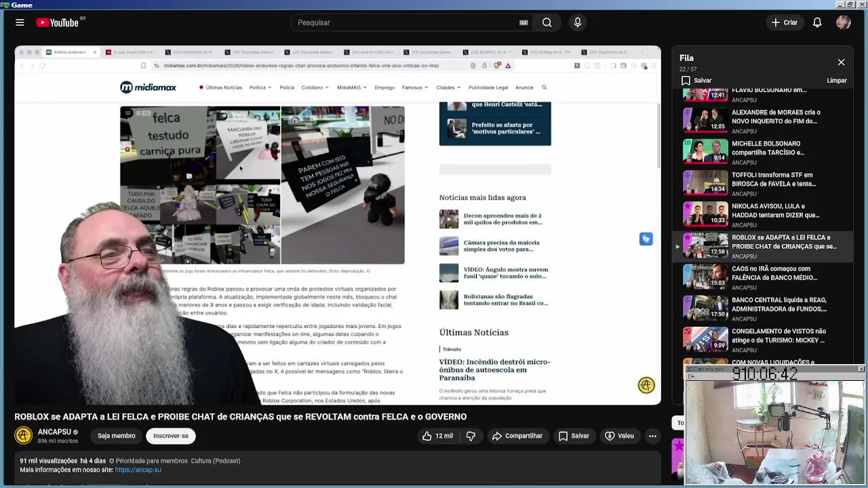The width and height of the screenshot is (868, 488).
Task: Click the video player to pause
Action: pos(338,225)
